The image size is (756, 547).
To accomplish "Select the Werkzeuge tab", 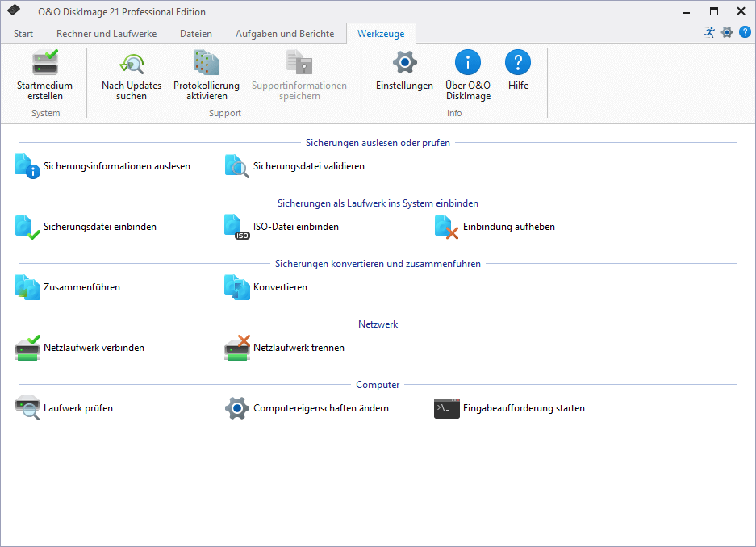I will (381, 34).
